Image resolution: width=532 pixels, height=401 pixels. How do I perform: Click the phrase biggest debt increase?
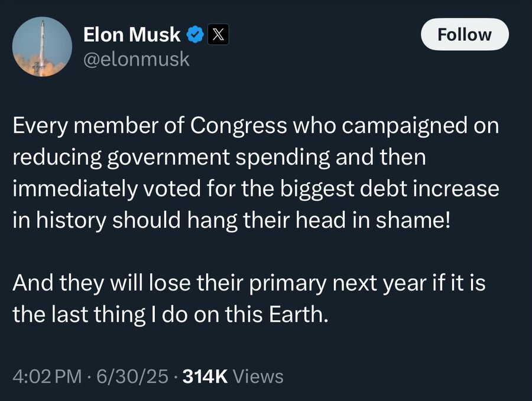click(x=390, y=189)
